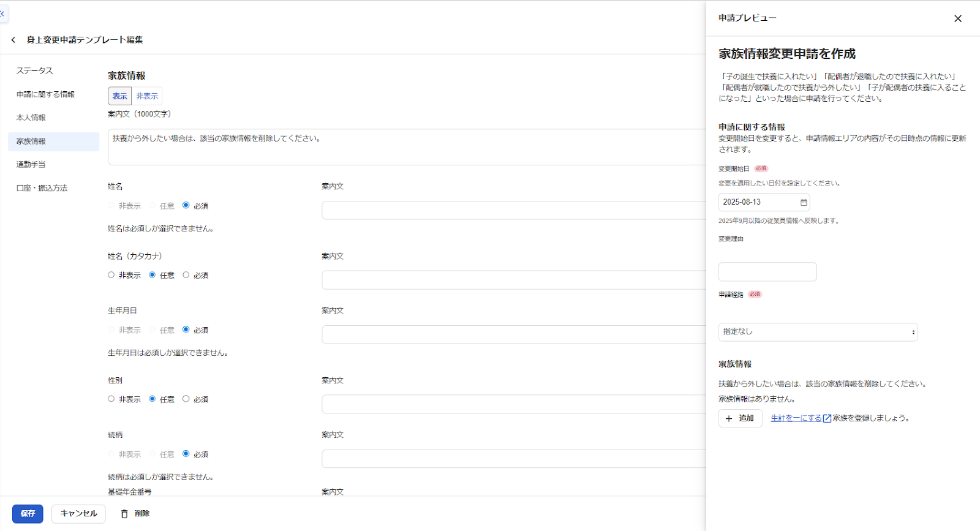The width and height of the screenshot is (980, 531).
Task: Select 必須 radio for 姓名
Action: click(186, 205)
